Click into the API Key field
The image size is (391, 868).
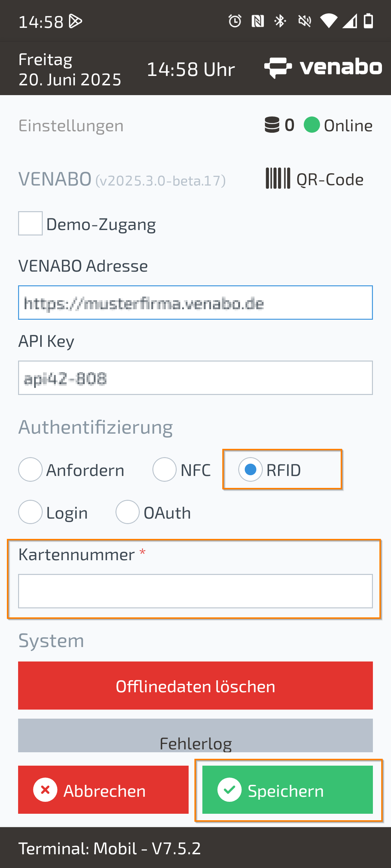click(195, 378)
